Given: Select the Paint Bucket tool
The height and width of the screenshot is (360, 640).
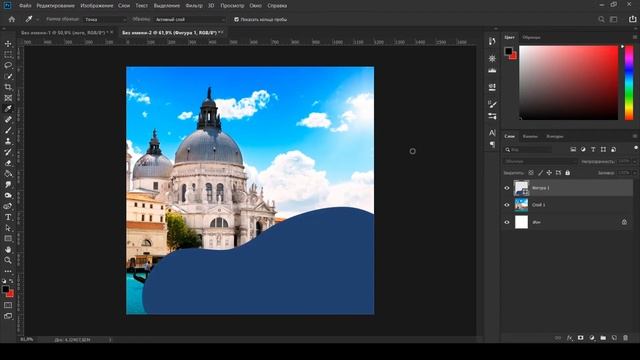Looking at the screenshot, I should (8, 173).
